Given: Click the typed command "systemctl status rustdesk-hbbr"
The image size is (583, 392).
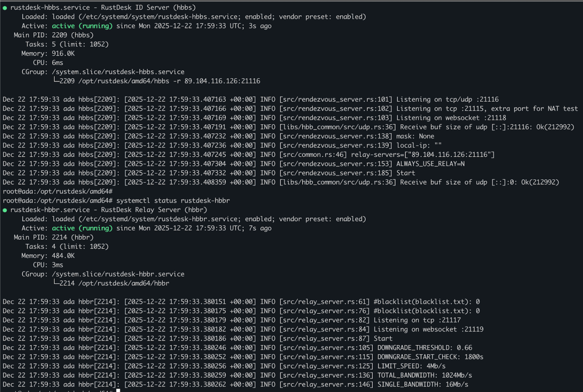Looking at the screenshot, I should click(173, 201).
